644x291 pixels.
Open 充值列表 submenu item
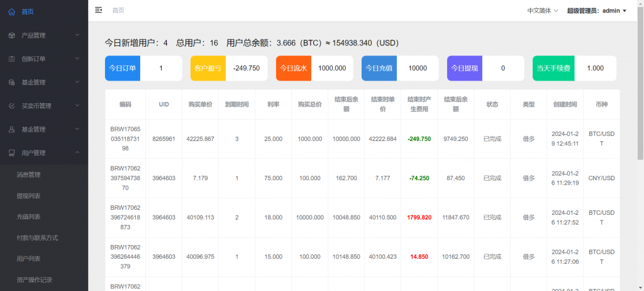[28, 217]
